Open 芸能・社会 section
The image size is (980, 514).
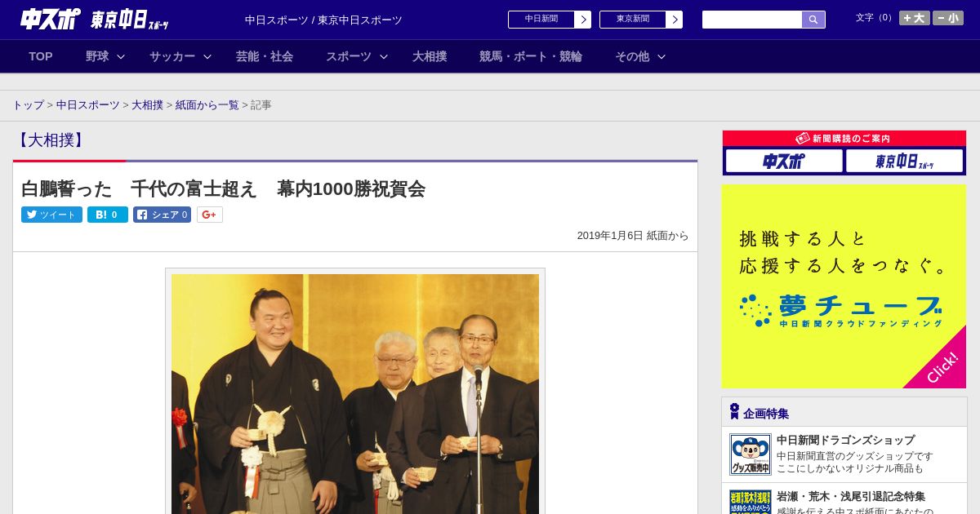(x=265, y=56)
